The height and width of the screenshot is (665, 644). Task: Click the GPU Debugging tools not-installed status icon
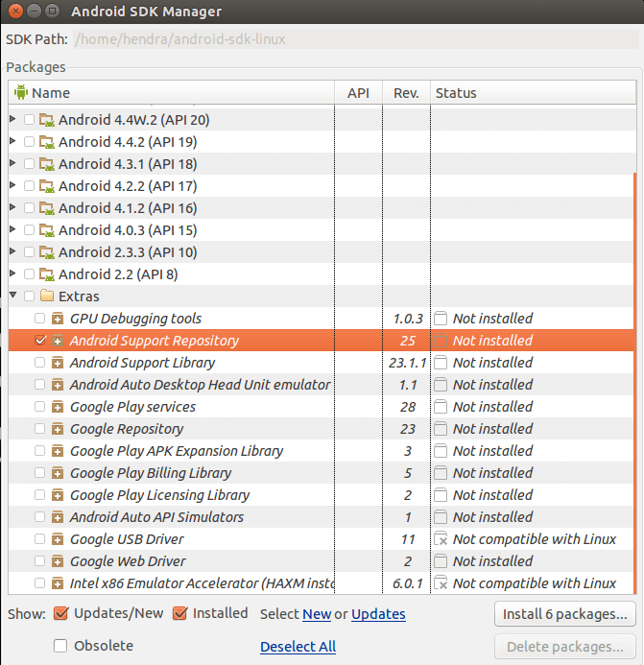click(x=441, y=318)
